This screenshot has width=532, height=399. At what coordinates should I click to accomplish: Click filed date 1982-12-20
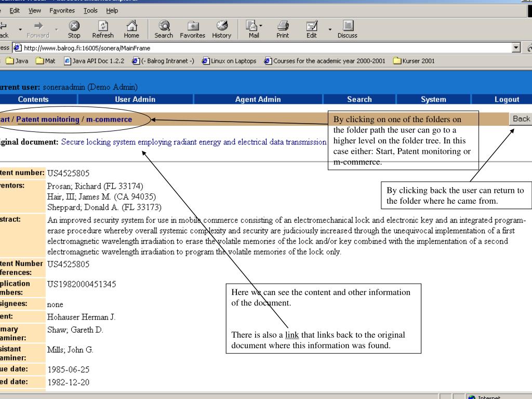pos(68,382)
